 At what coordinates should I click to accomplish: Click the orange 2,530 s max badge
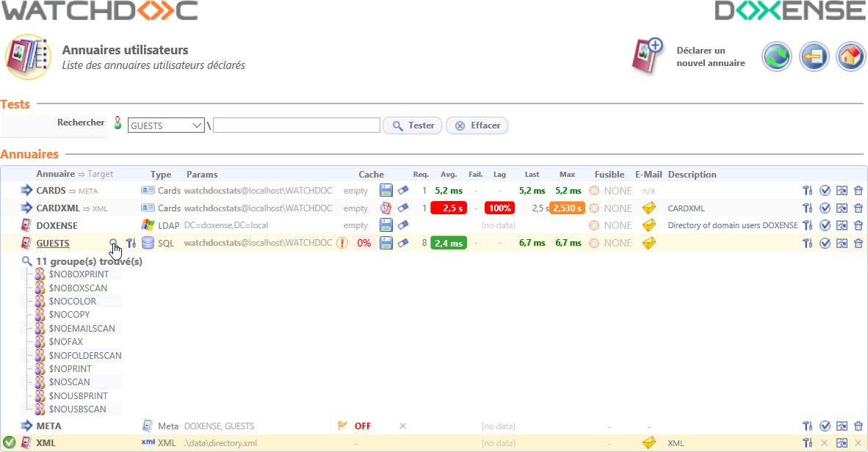click(x=568, y=208)
